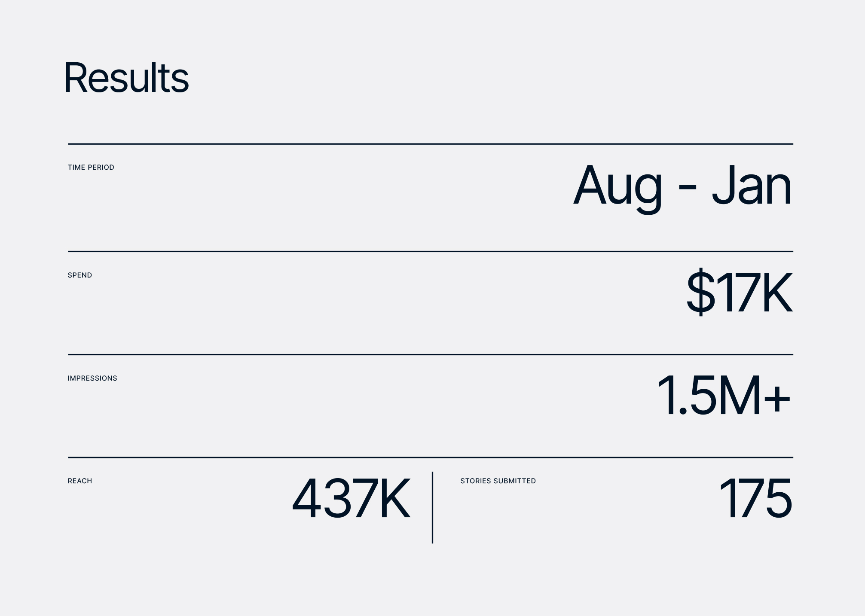Click the horizontal line above REACH

click(430, 457)
